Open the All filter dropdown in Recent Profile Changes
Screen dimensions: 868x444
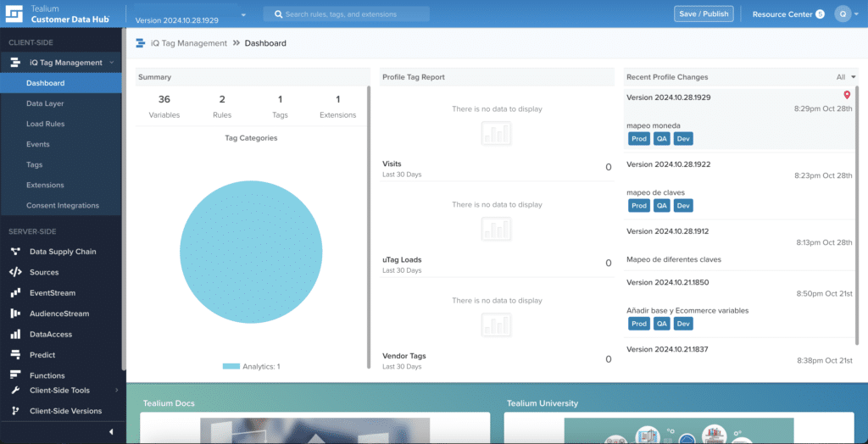[x=847, y=77]
